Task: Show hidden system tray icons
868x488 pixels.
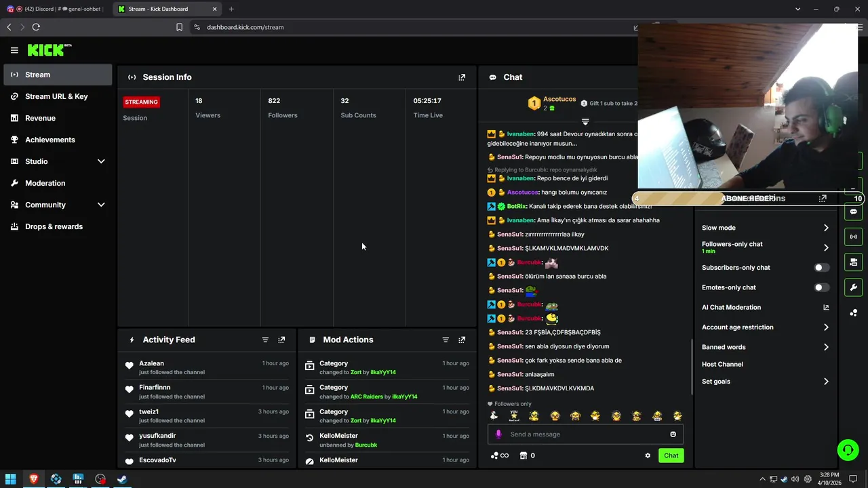Action: 762,479
